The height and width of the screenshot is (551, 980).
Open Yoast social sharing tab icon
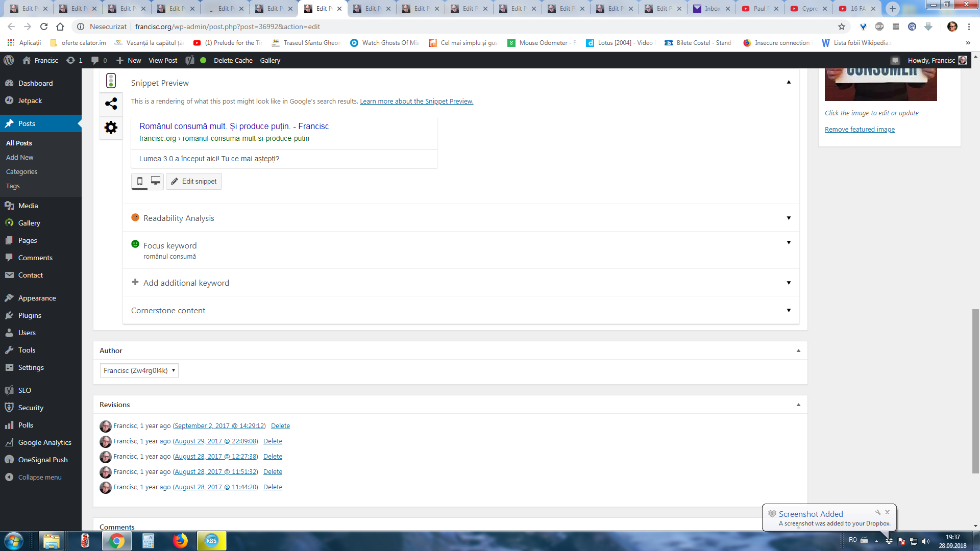111,104
